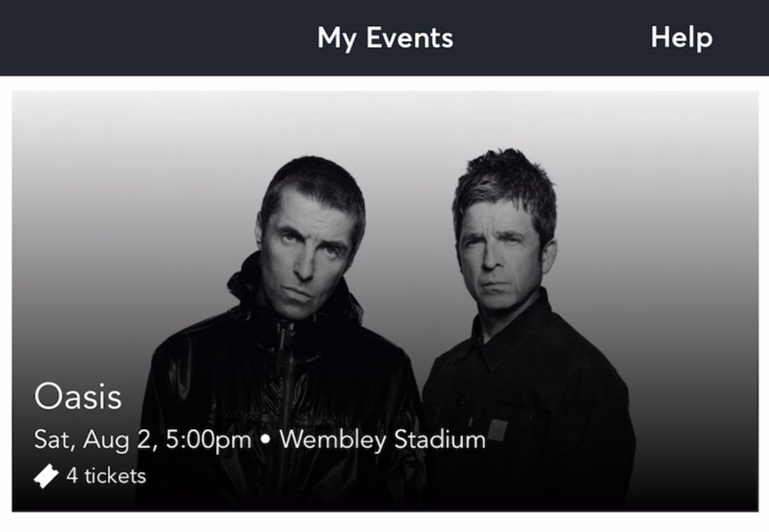Select the Wembley Stadium venue text
The height and width of the screenshot is (532, 769).
coord(383,440)
